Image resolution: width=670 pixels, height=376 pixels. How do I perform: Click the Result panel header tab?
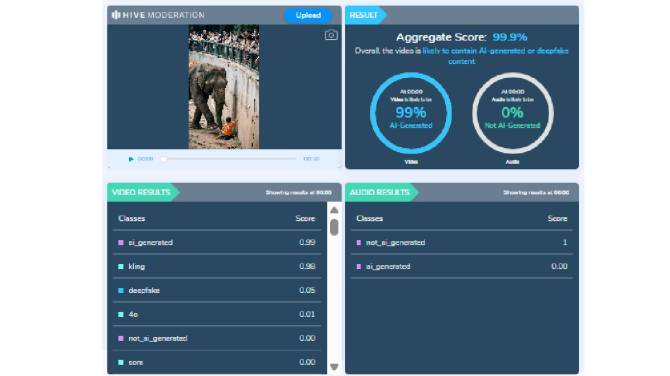[x=365, y=15]
